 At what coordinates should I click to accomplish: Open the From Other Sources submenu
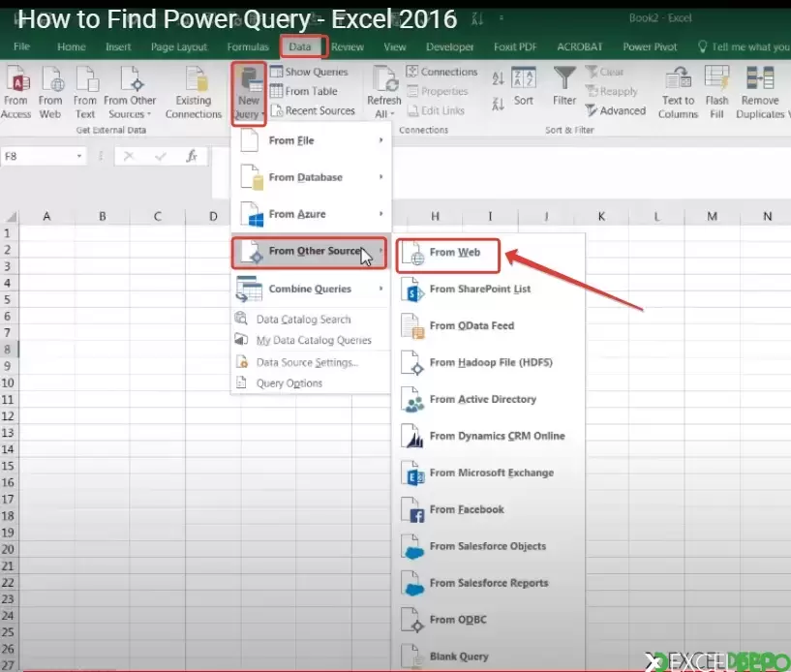[309, 252]
